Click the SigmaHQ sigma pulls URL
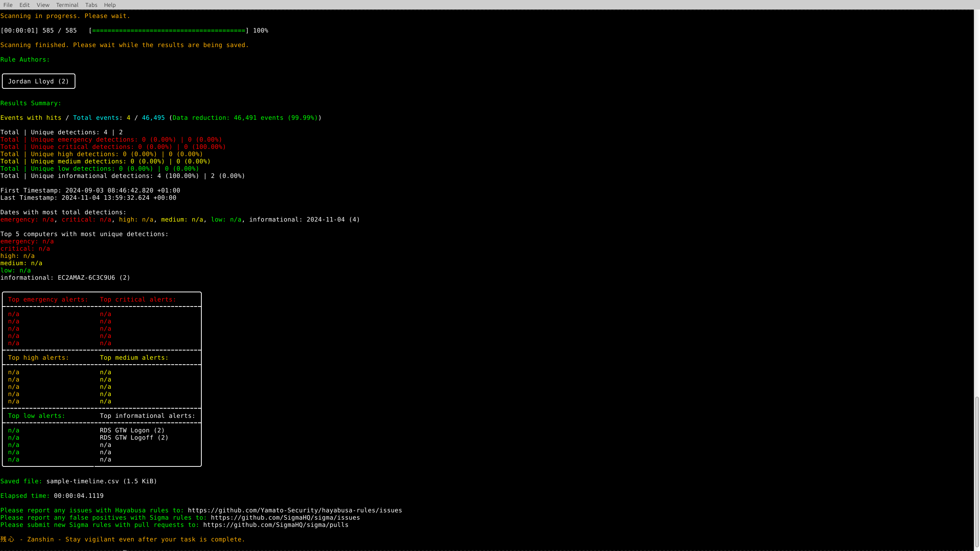This screenshot has width=980, height=551. (276, 525)
